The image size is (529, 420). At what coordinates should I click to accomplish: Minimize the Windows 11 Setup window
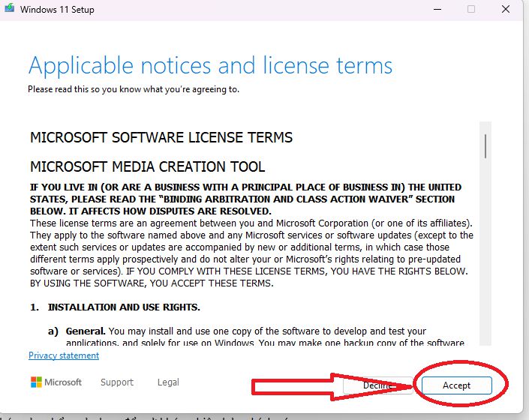point(435,10)
